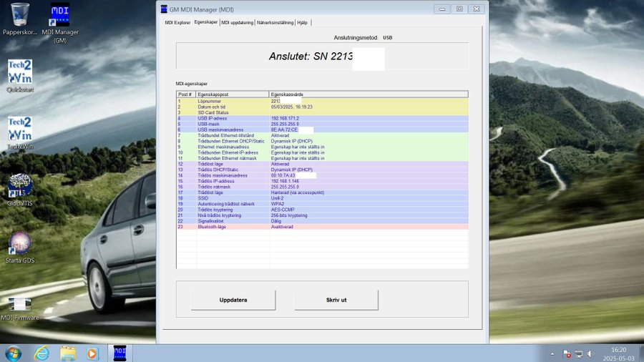
Task: Select the Trådlös DHCP/Static row
Action: (323, 170)
